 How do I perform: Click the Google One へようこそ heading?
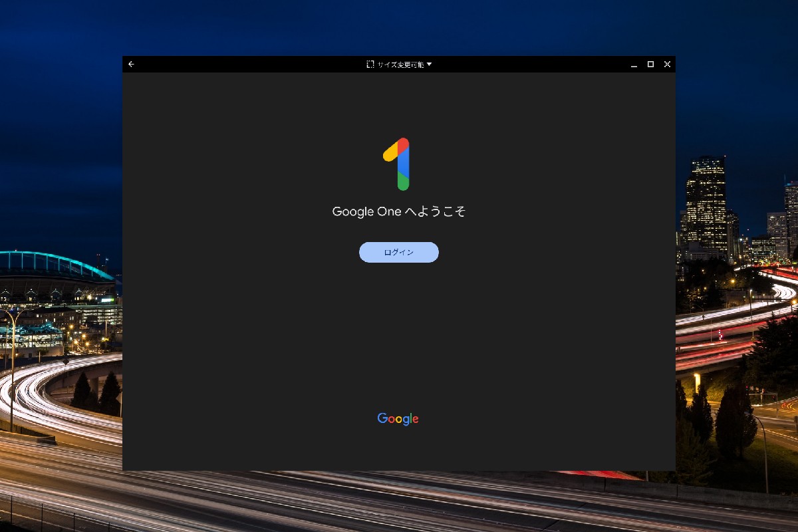coord(399,211)
